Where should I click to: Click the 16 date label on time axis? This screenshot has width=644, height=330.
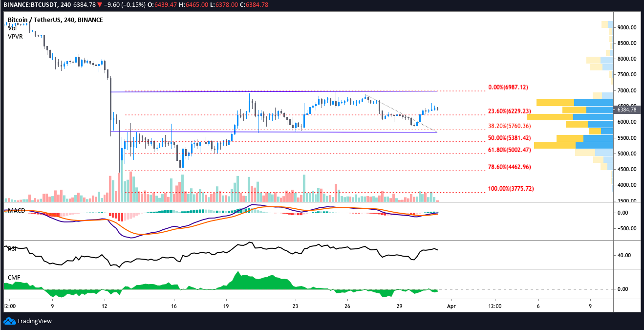coord(174,307)
